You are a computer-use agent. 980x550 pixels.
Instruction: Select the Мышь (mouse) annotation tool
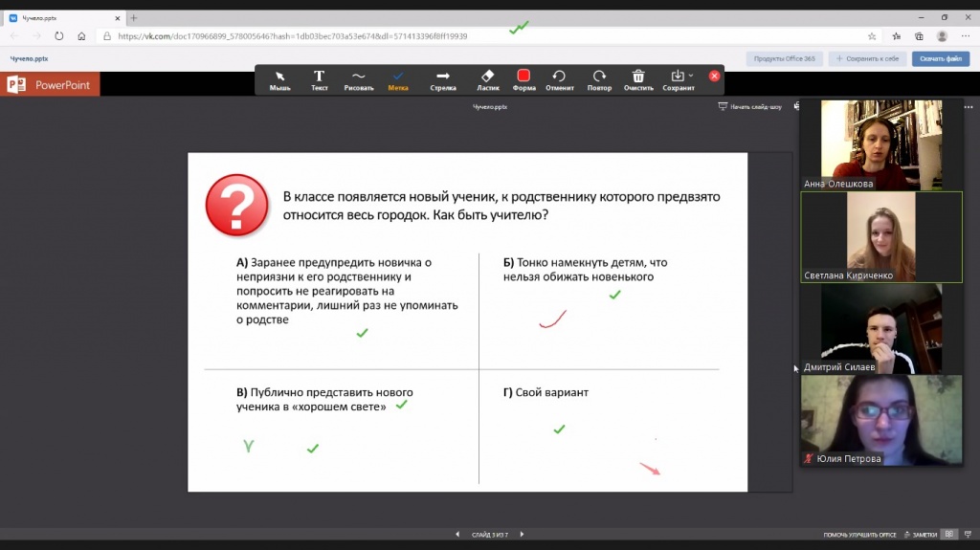[279, 79]
